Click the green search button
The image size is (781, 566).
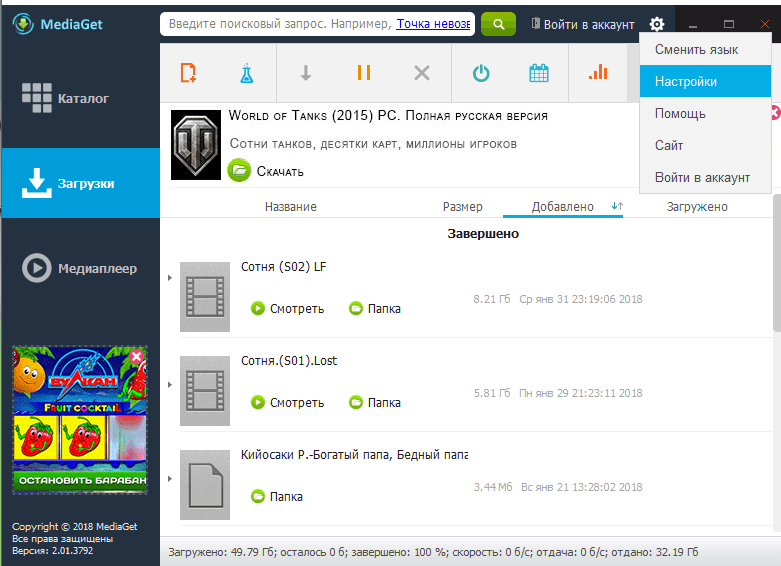pyautogui.click(x=498, y=24)
